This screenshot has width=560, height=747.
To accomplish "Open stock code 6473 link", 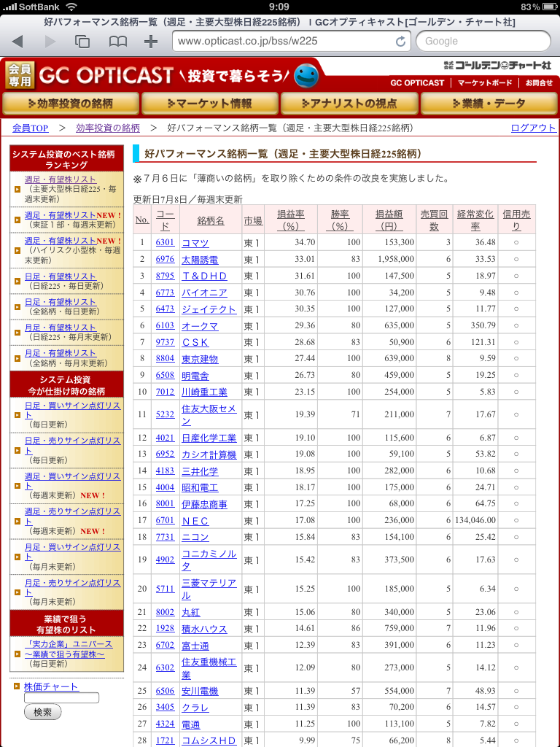I will [165, 309].
